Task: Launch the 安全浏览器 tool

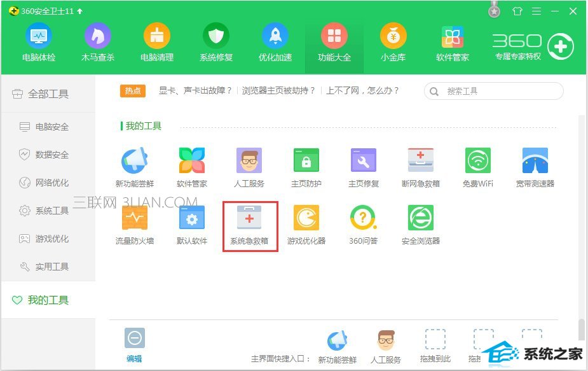Action: [x=420, y=225]
